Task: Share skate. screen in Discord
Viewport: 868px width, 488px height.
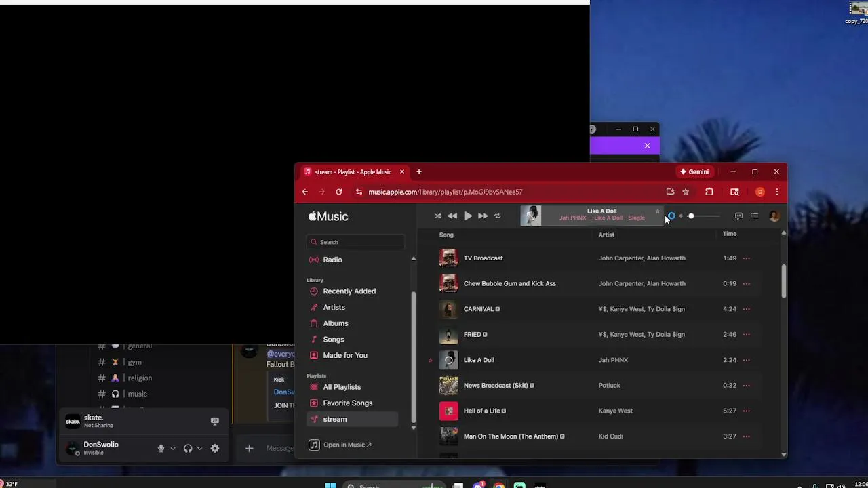Action: click(x=214, y=421)
